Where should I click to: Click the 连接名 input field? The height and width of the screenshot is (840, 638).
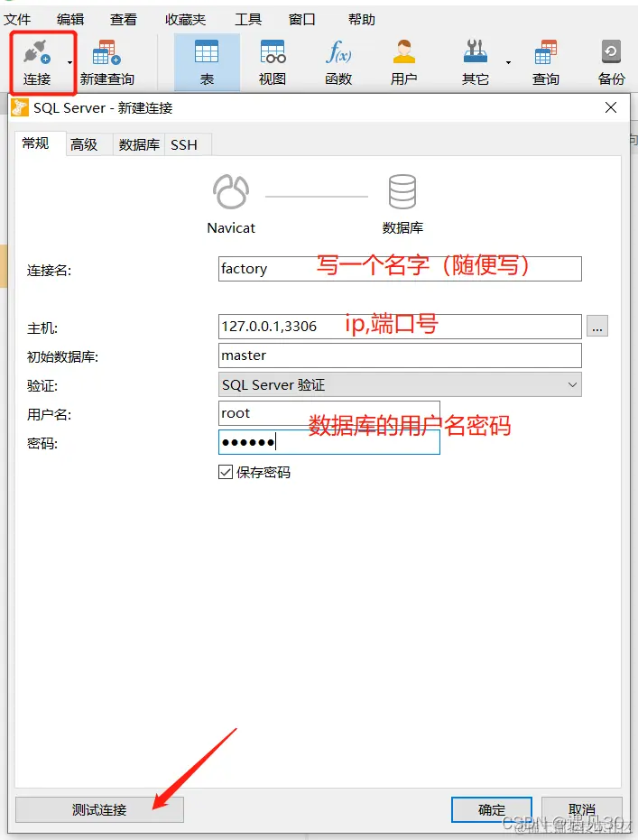coord(400,268)
